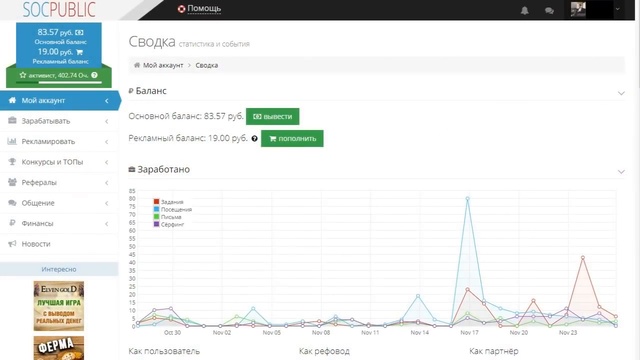The image size is (640, 360).
Task: Click the SOCPUBLIC logo
Action: 59,10
